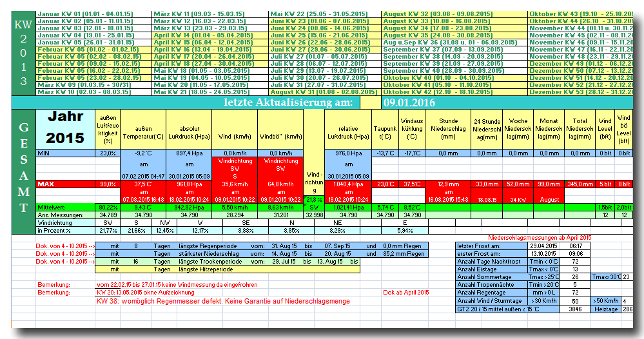This screenshot has height=339, width=644.
Task: Click the 'letzte Aktualisierung am:' label
Action: (288, 102)
